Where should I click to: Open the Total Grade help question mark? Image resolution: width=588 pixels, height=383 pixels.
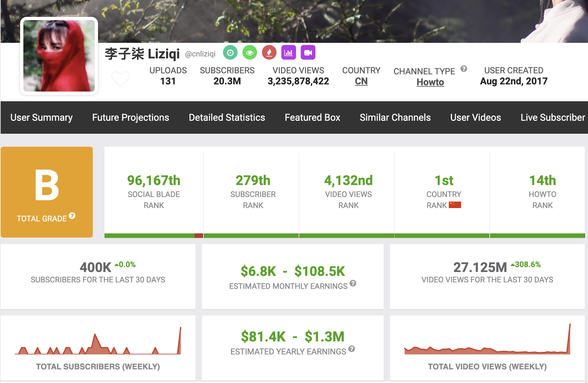tap(72, 216)
